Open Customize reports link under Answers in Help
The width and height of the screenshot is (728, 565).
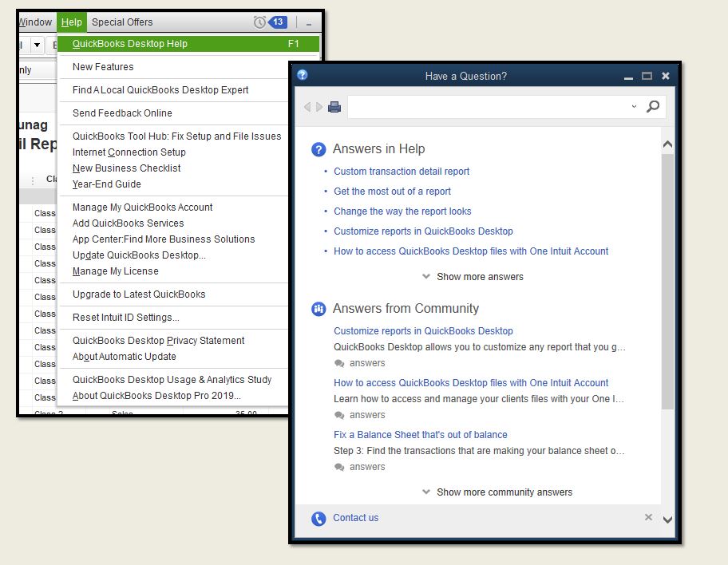pos(423,231)
